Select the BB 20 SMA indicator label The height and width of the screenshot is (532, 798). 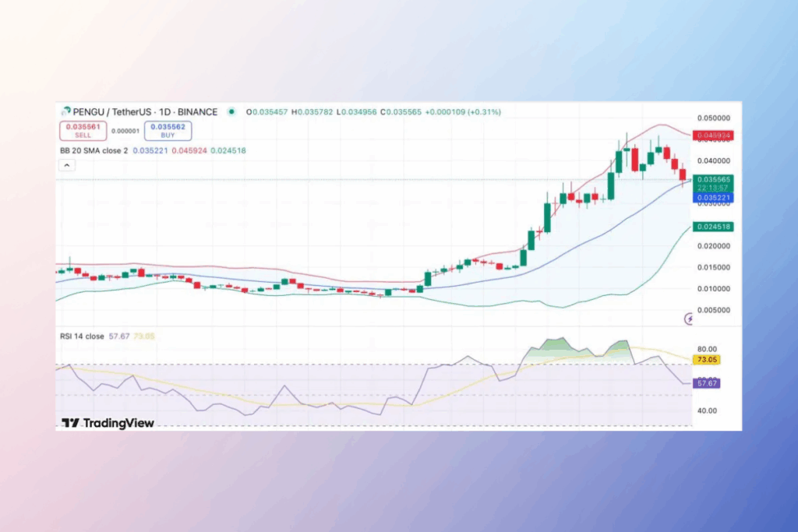coord(94,150)
